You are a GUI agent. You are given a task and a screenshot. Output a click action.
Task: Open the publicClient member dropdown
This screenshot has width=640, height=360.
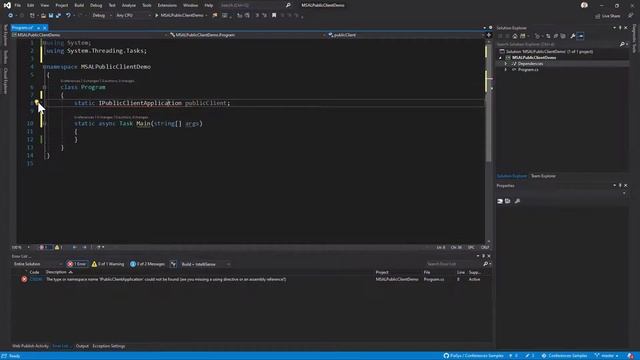tap(406, 35)
